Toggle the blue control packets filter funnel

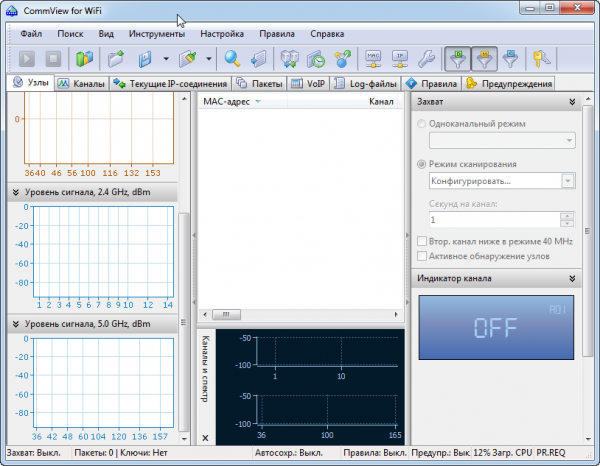510,59
